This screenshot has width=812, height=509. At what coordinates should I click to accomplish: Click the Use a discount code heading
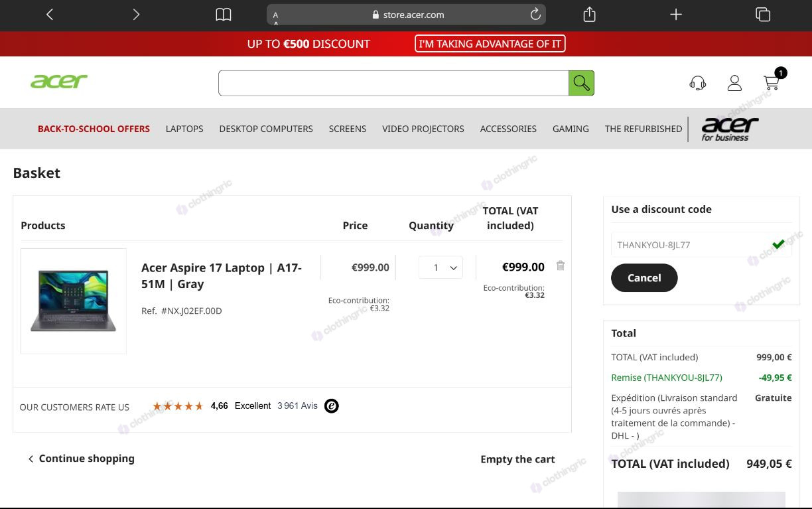click(661, 210)
